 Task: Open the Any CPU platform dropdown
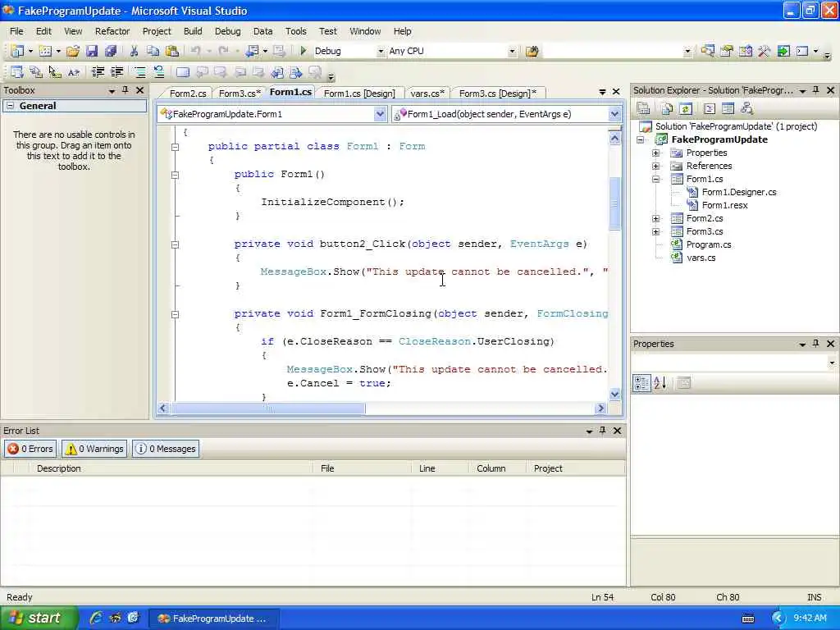pyautogui.click(x=512, y=51)
